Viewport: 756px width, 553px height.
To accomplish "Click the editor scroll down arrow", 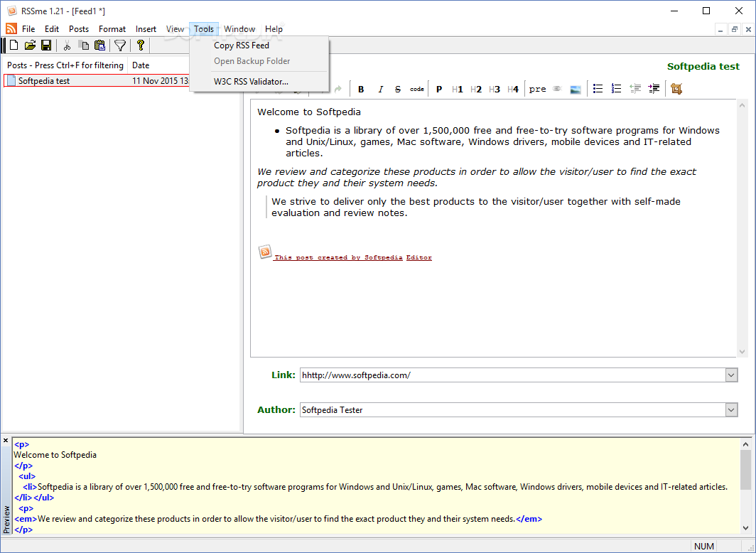I will click(742, 351).
